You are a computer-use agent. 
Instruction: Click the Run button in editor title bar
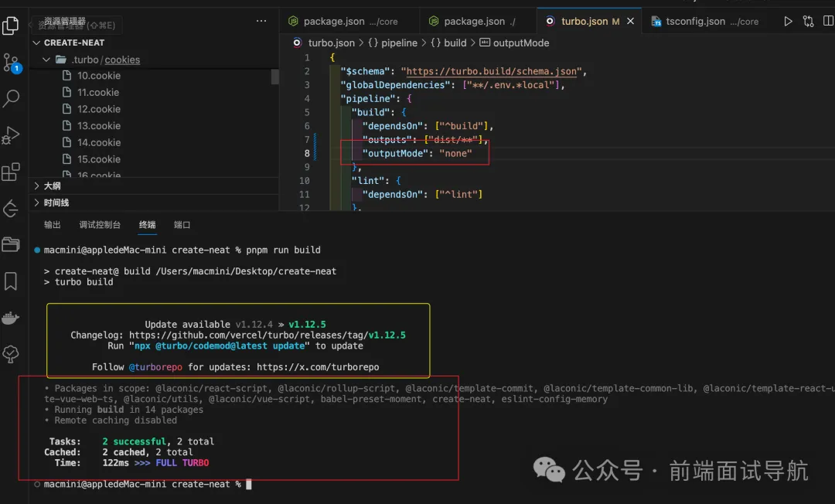pyautogui.click(x=788, y=22)
